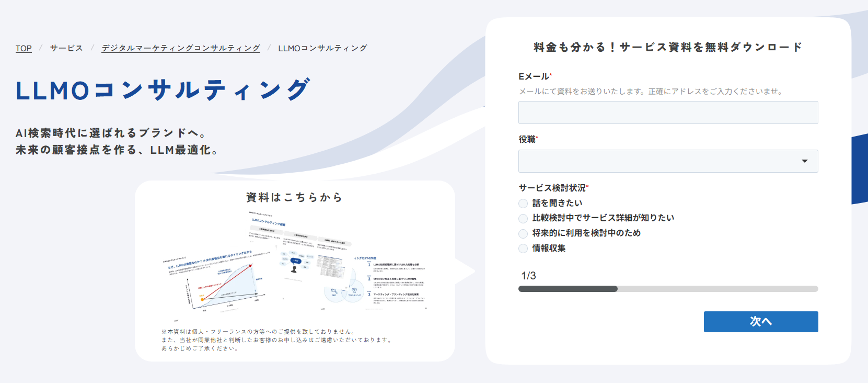Image resolution: width=868 pixels, height=383 pixels.
Task: Select 将来的に利用を検討中のため radio option
Action: [523, 233]
